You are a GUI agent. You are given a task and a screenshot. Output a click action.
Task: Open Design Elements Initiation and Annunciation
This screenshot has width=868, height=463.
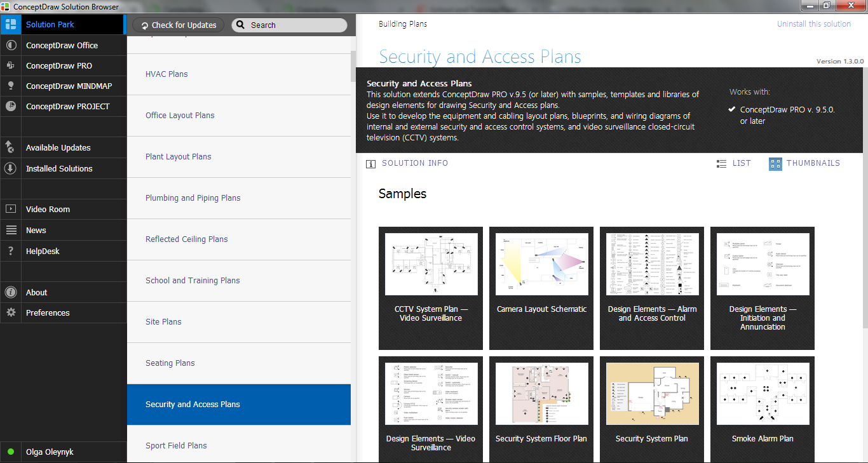tap(763, 288)
